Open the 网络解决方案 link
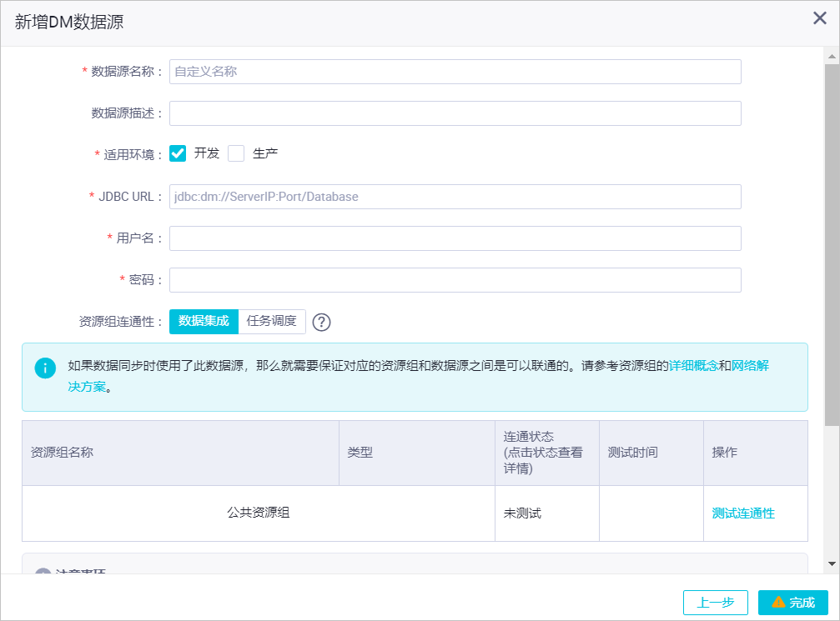 (x=750, y=366)
